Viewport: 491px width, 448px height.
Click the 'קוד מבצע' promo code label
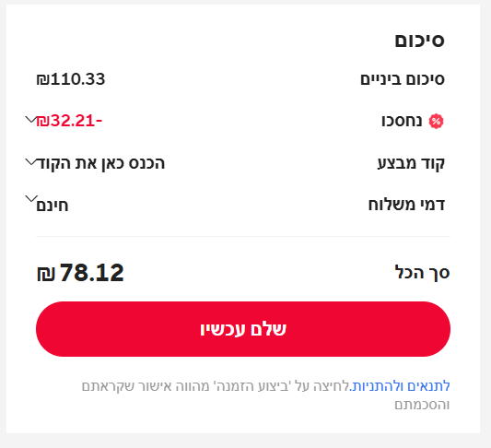pos(411,163)
